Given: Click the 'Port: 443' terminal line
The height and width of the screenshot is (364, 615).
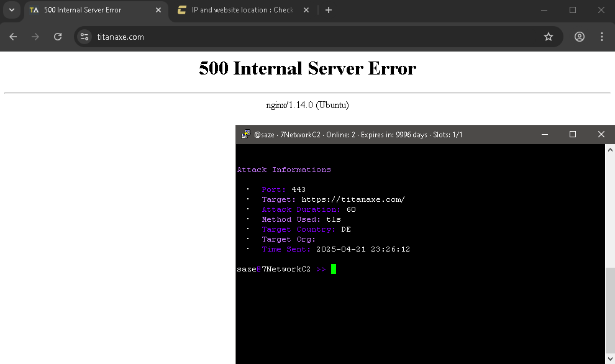Looking at the screenshot, I should tap(283, 190).
